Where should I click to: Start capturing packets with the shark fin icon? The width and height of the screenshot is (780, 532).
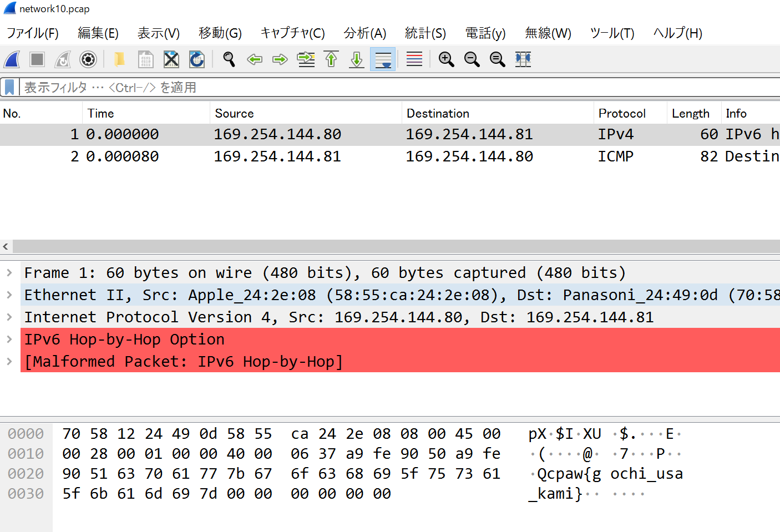click(x=12, y=59)
